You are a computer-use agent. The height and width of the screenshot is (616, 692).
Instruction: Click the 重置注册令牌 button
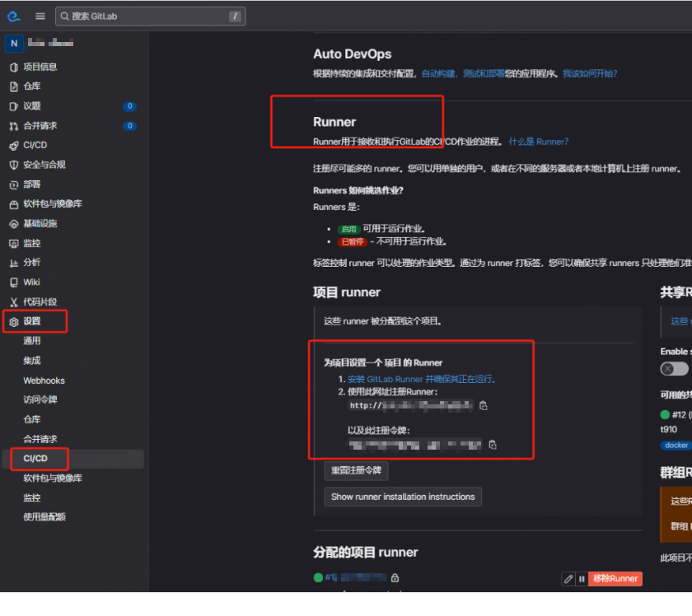[x=356, y=471]
